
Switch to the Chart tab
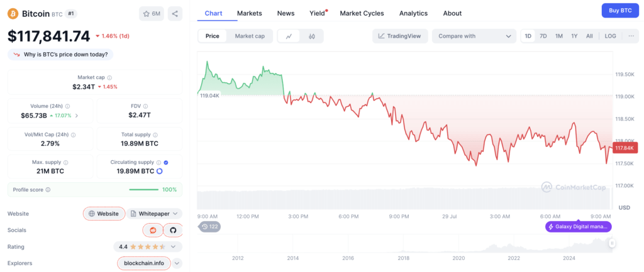click(214, 13)
